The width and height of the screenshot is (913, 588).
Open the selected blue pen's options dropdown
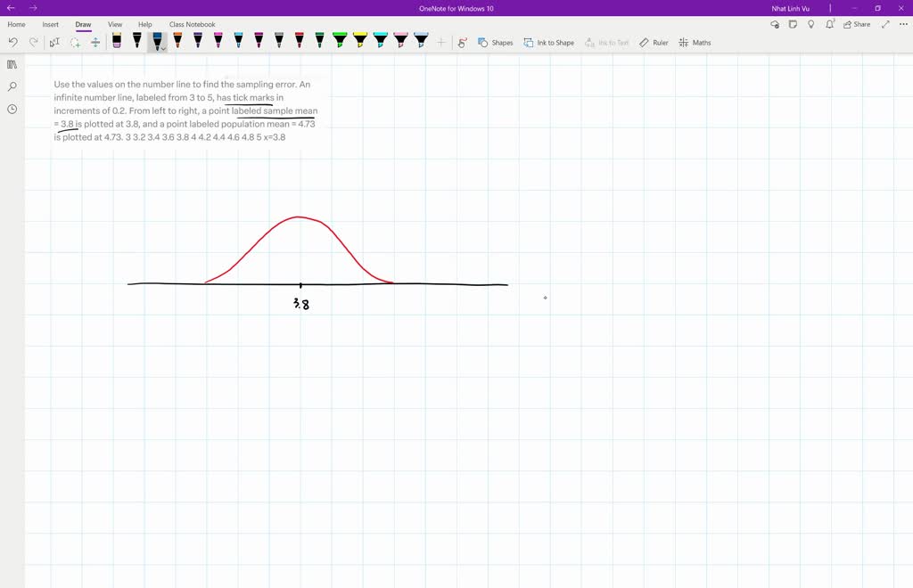click(162, 46)
